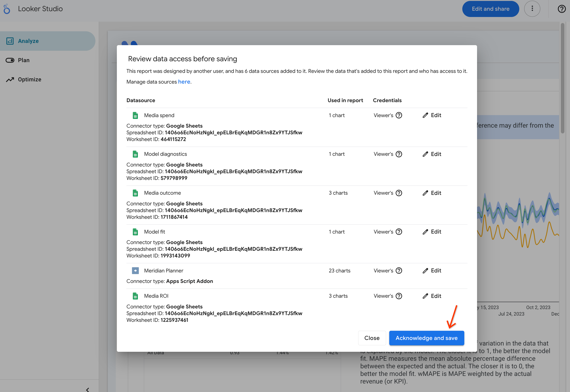Click the Edit and share button

490,8
